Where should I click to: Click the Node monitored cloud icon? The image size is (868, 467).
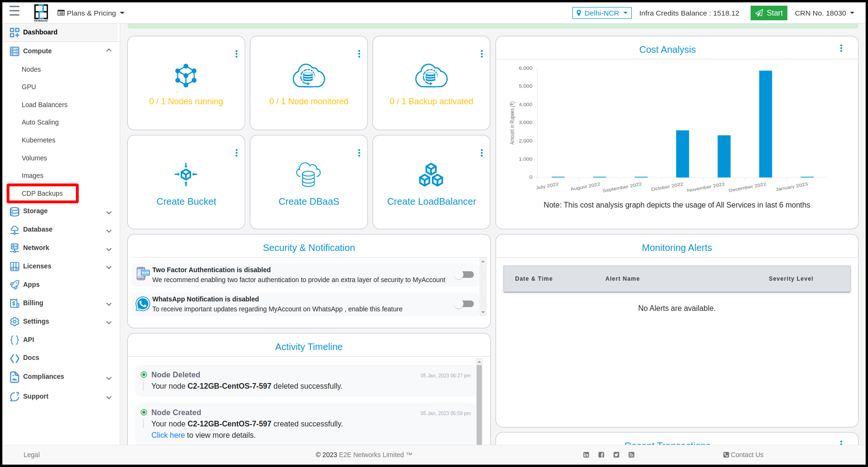(x=309, y=75)
